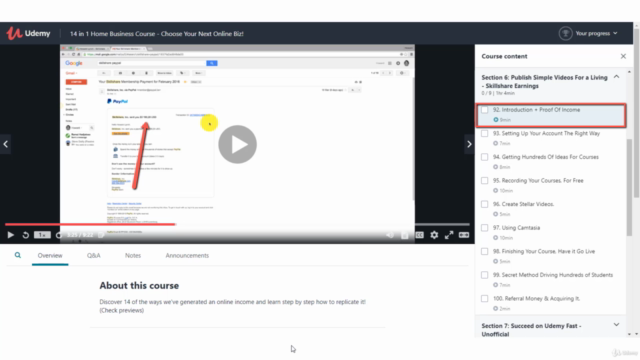
Task: Click play icon beside lecture 97's 10min
Action: 496,238
